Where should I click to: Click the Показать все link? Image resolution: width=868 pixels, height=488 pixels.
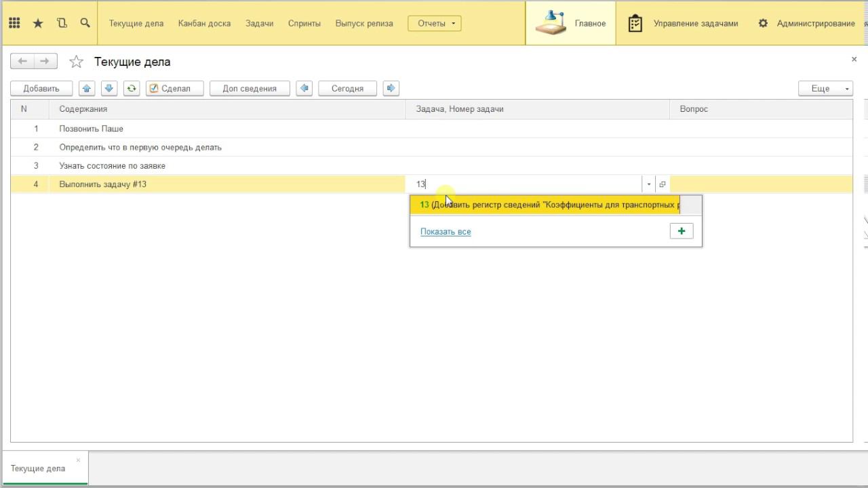point(446,232)
